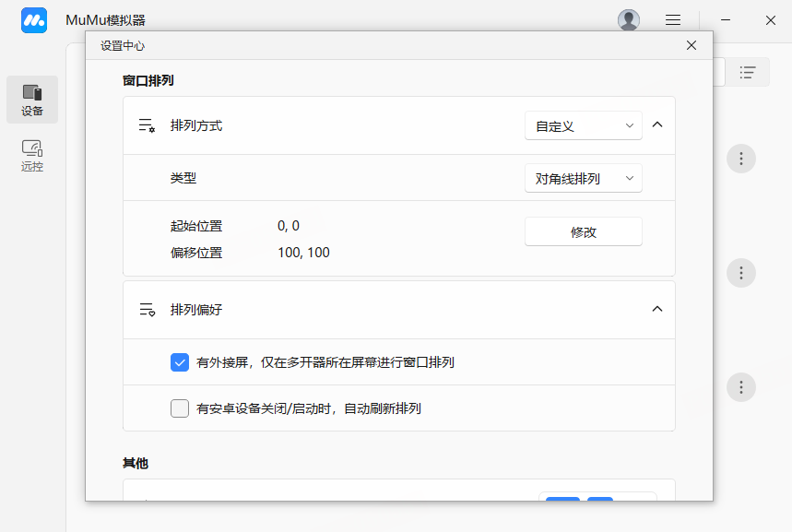Open the bottom three-dot more options button

(x=741, y=386)
